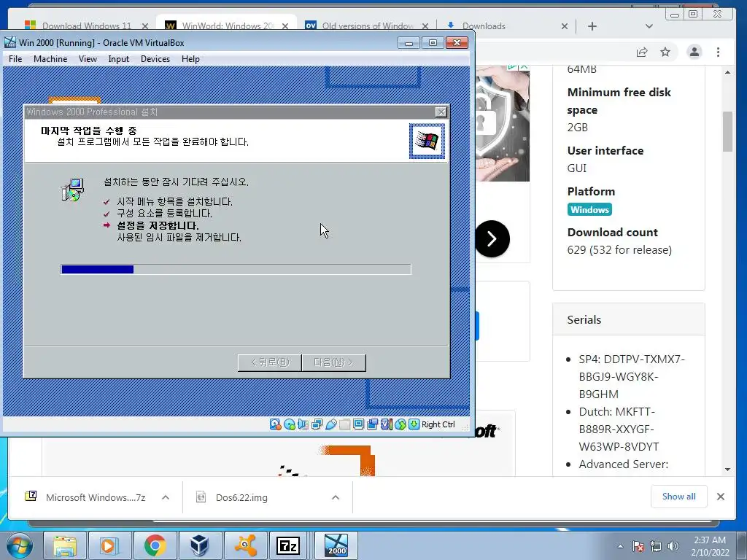Image resolution: width=747 pixels, height=560 pixels.
Task: Click the keyboard capture arrow icon
Action: (x=414, y=424)
